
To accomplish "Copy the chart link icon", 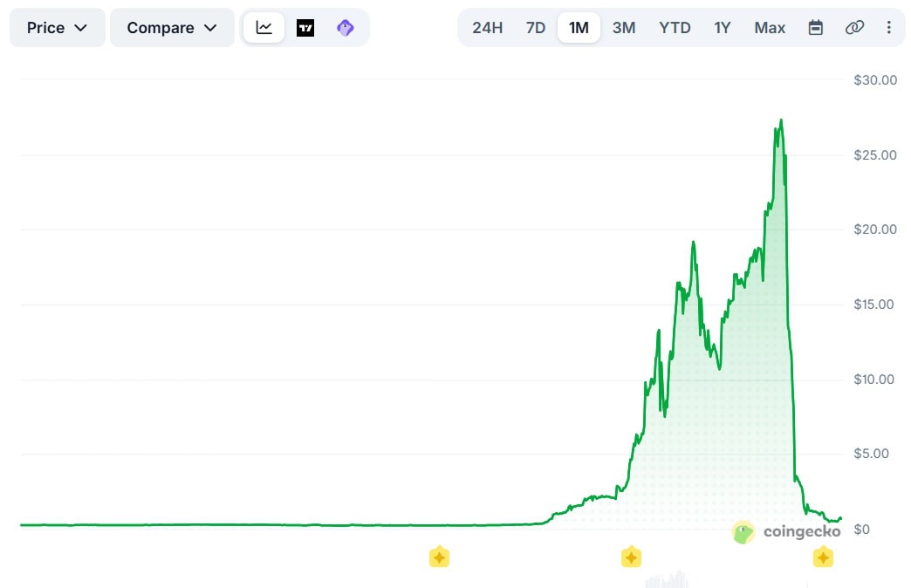I will coord(854,28).
